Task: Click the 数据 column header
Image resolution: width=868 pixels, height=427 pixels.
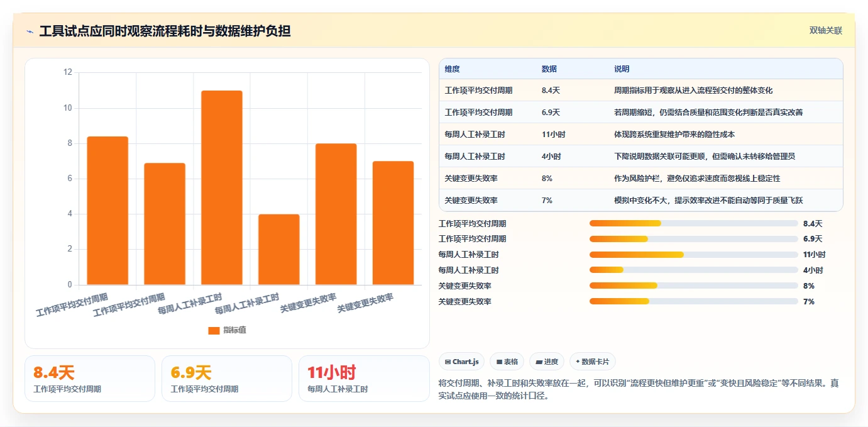Action: (549, 69)
